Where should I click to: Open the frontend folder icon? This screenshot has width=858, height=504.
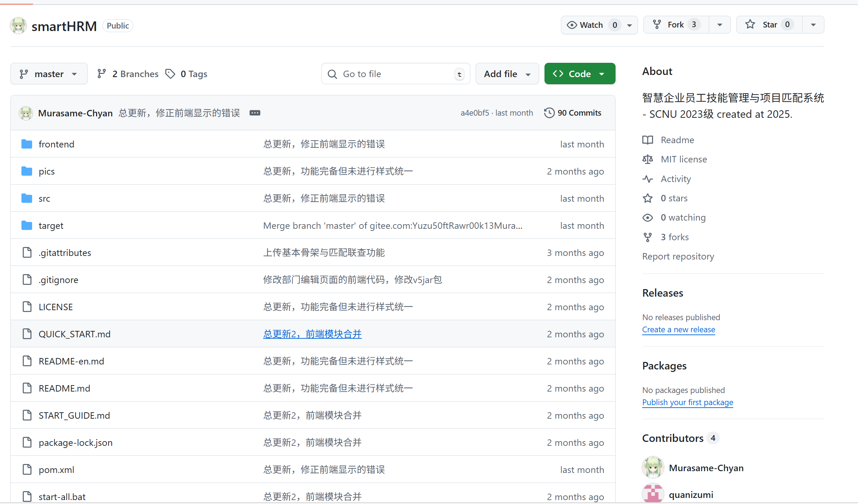[x=27, y=144]
